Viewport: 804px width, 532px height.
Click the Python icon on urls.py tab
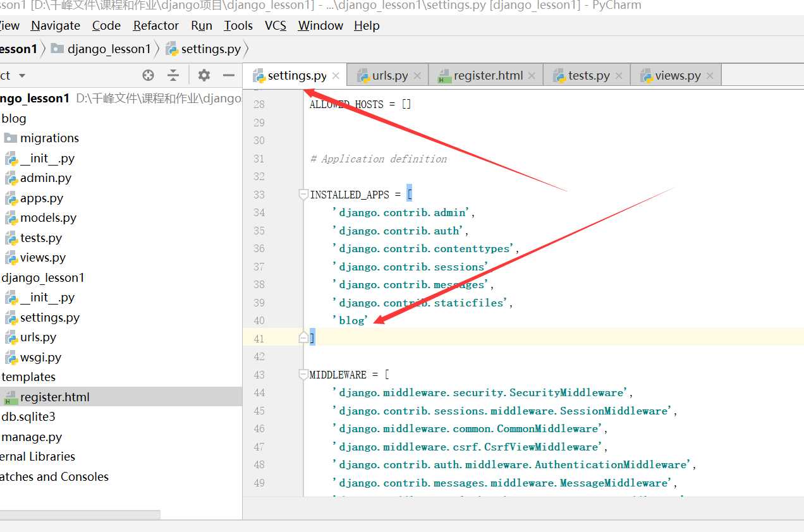coord(363,76)
